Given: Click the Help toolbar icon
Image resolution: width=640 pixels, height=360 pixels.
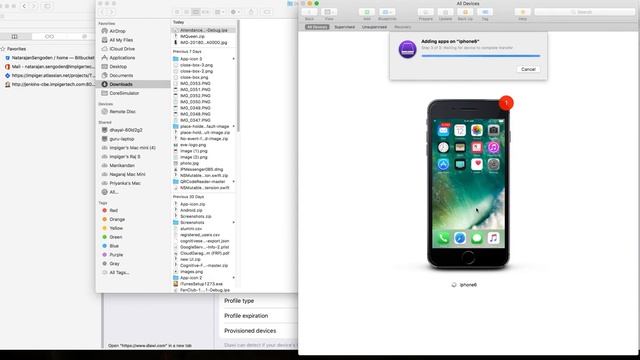Looking at the screenshot, I should pos(522,12).
